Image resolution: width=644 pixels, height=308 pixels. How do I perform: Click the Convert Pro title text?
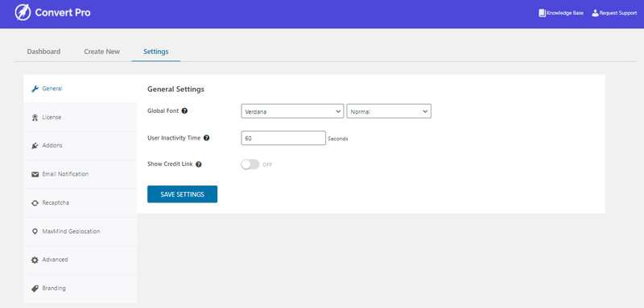click(63, 13)
